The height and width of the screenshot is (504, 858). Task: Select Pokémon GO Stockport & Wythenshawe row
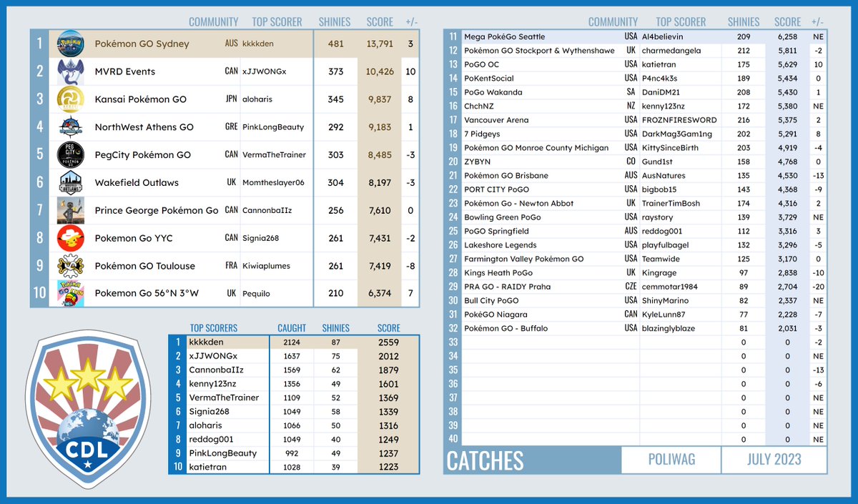pos(636,51)
